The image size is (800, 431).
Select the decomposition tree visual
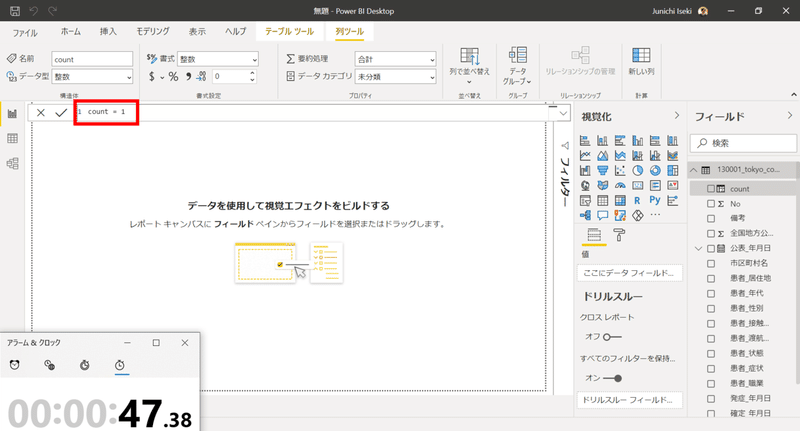585,215
